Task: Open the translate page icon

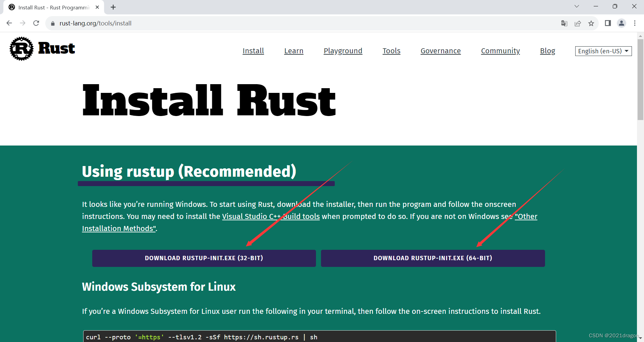Action: [564, 23]
